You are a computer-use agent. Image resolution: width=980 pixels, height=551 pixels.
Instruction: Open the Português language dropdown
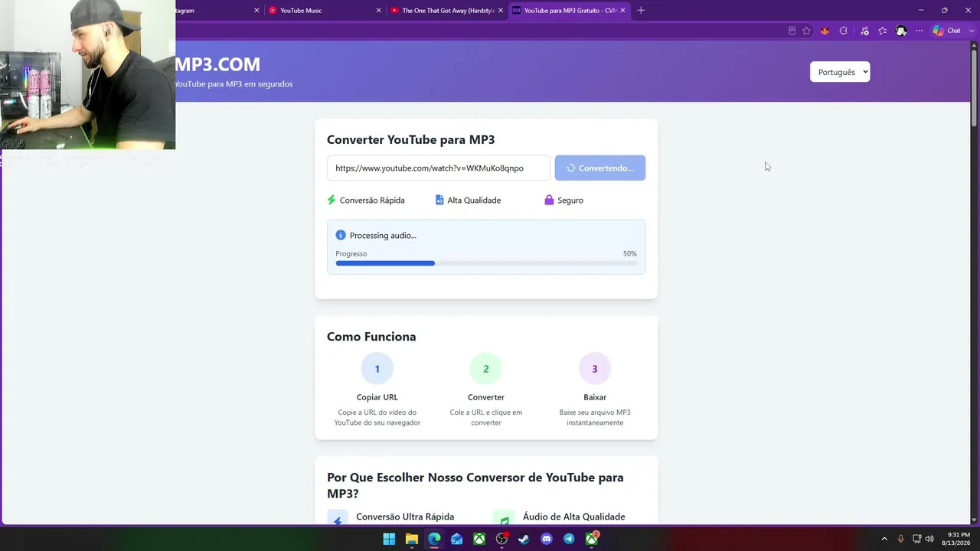pyautogui.click(x=840, y=72)
